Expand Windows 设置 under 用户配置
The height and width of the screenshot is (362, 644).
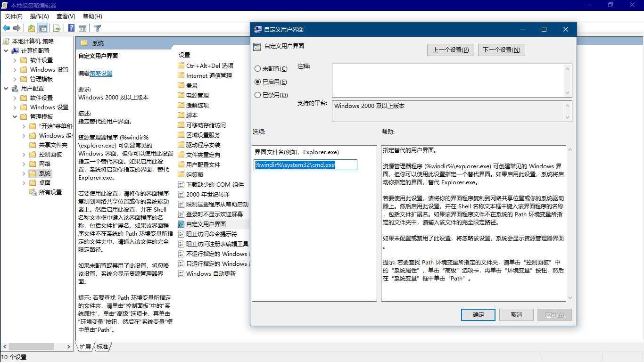(15, 107)
